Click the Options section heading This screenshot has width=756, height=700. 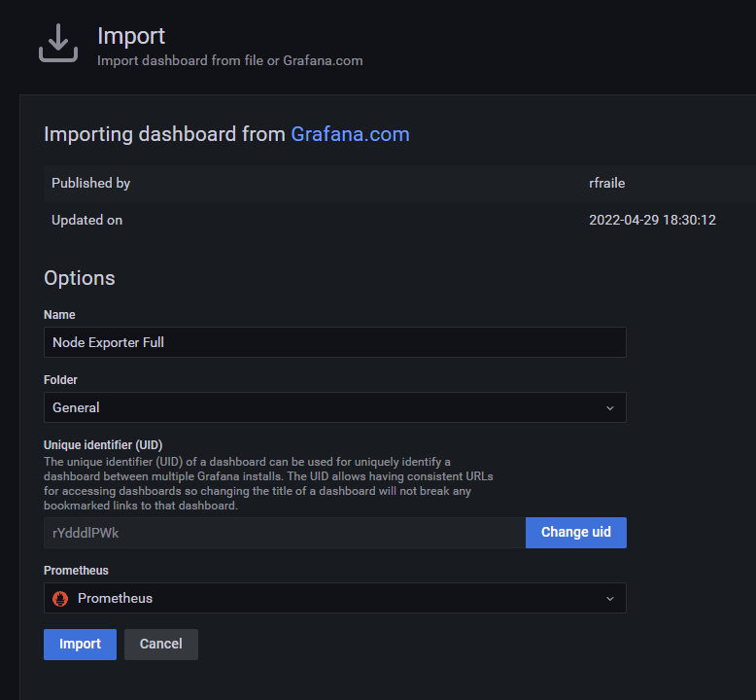(x=80, y=278)
